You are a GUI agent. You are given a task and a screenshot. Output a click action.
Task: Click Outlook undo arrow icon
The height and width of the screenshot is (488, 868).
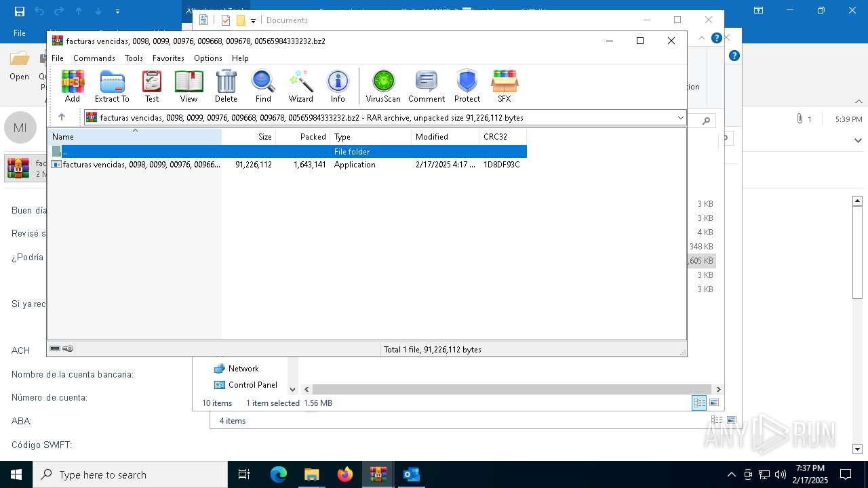click(x=39, y=11)
